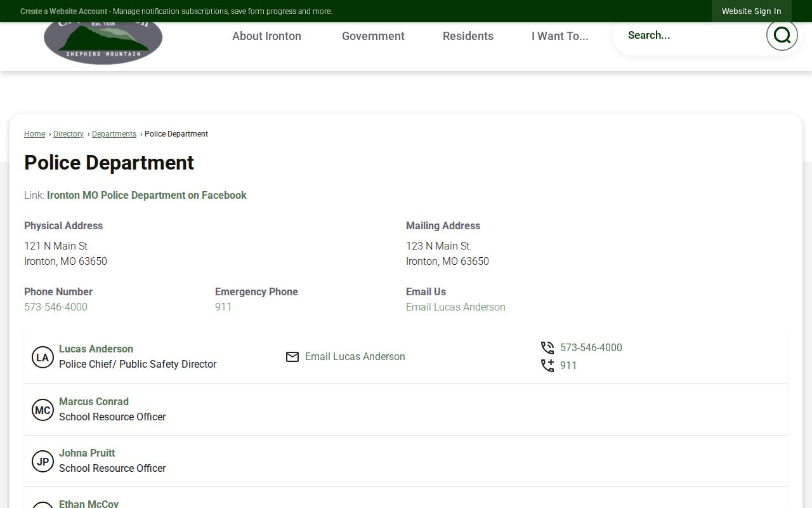Screen dimensions: 812x508
Task: Open Lucas Anderson's staff profile name link
Action: pyautogui.click(x=96, y=349)
